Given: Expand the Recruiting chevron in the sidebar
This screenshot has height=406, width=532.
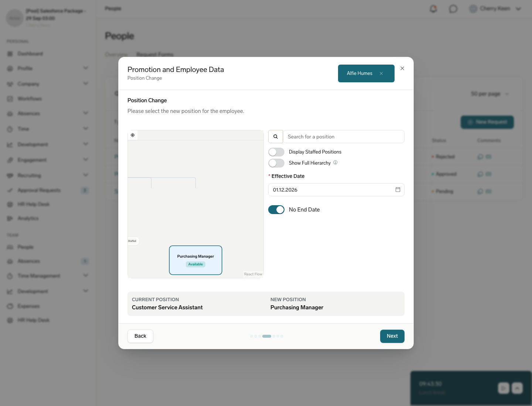Looking at the screenshot, I should pyautogui.click(x=86, y=175).
